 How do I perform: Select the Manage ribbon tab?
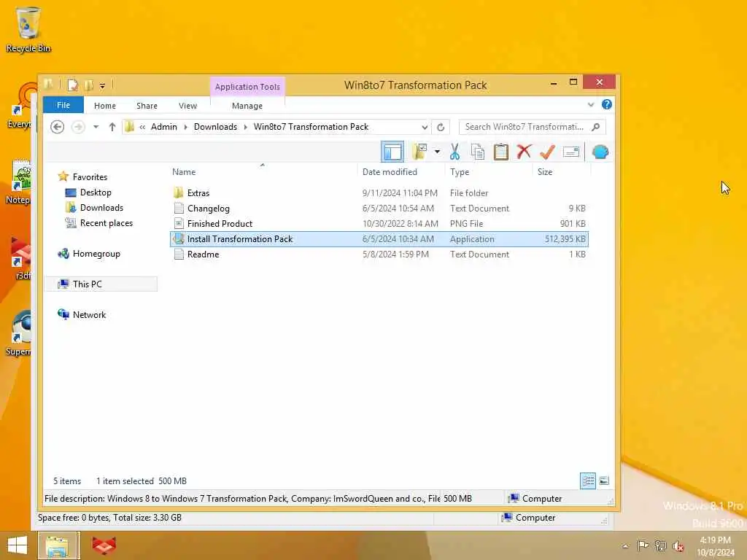click(247, 106)
